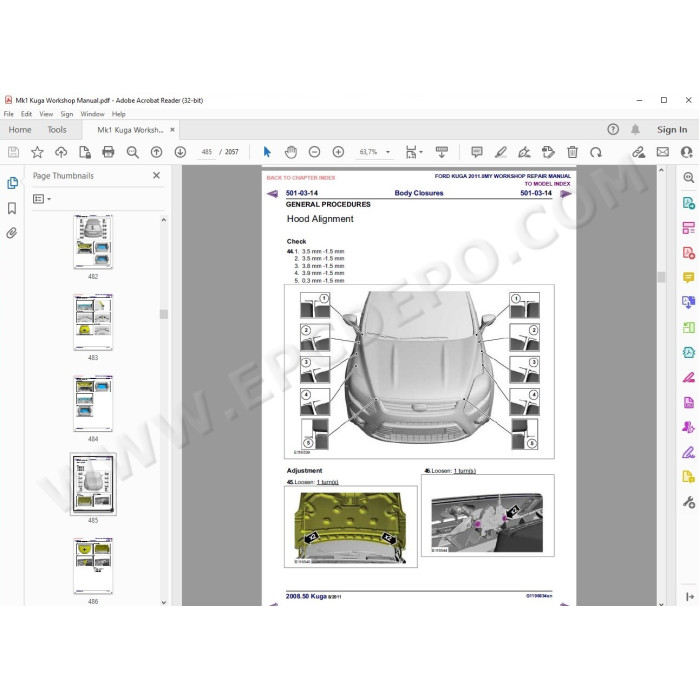Click the thumbnails panel scroll up arrow

(x=164, y=220)
